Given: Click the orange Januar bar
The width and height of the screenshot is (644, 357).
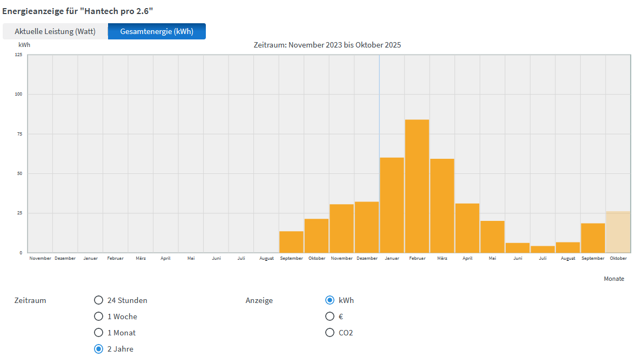Looking at the screenshot, I should pyautogui.click(x=392, y=205).
